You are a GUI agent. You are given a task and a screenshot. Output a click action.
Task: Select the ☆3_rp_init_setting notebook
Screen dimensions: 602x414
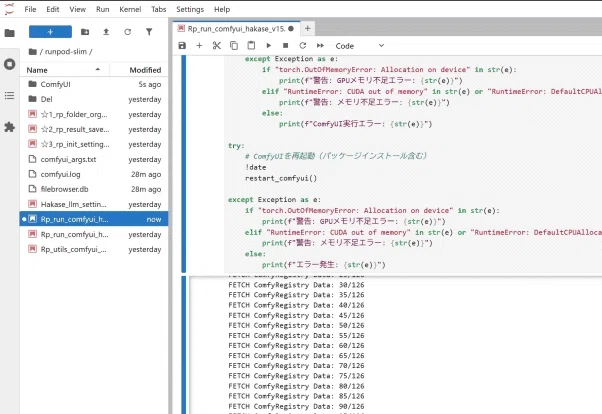tap(94, 144)
